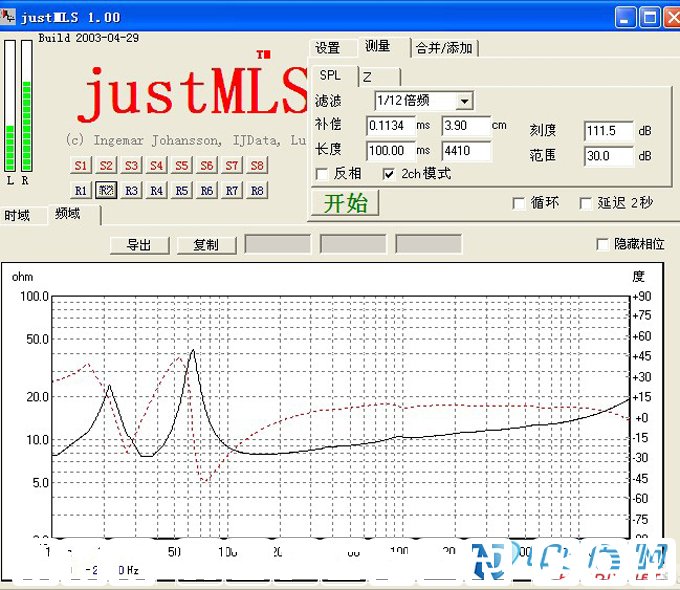The width and height of the screenshot is (680, 590).
Task: Click the 刻度 dB field showing 111.5
Action: coord(608,131)
